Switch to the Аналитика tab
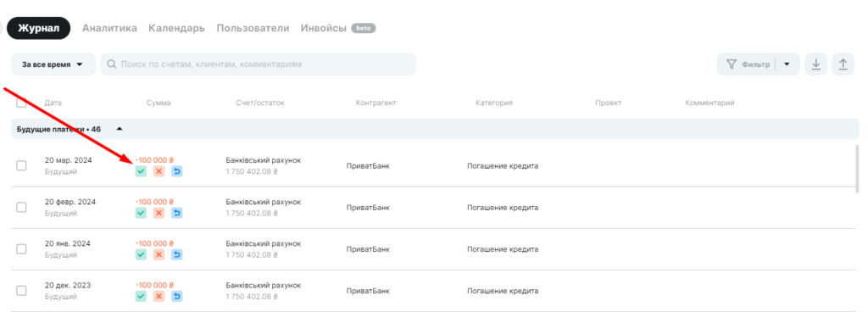The image size is (868, 312). pos(109,28)
